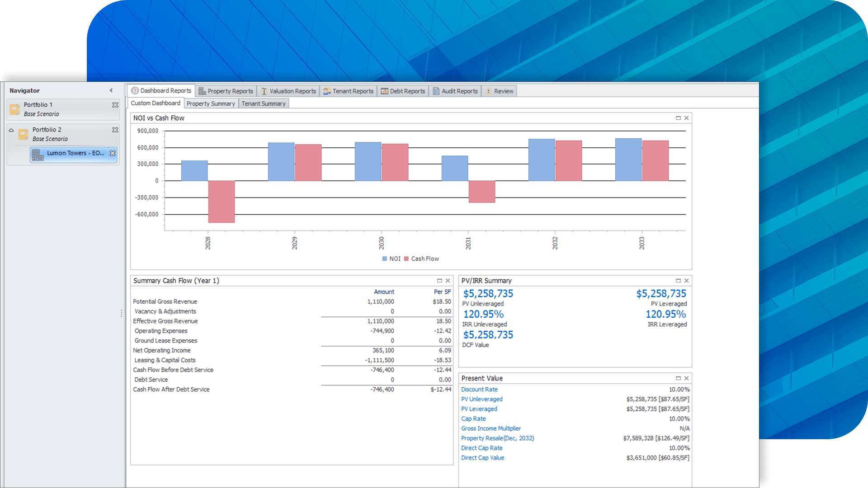
Task: Select the Lumon Towers building icon
Action: (x=38, y=155)
